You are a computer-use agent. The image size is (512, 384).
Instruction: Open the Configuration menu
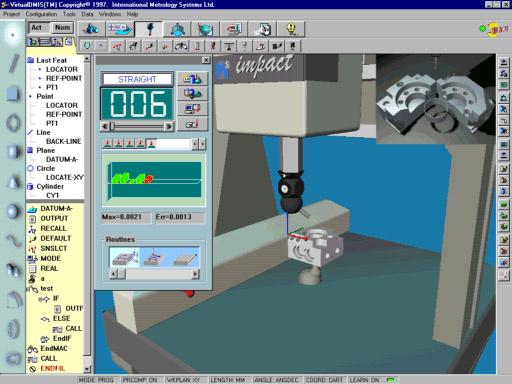coord(41,14)
